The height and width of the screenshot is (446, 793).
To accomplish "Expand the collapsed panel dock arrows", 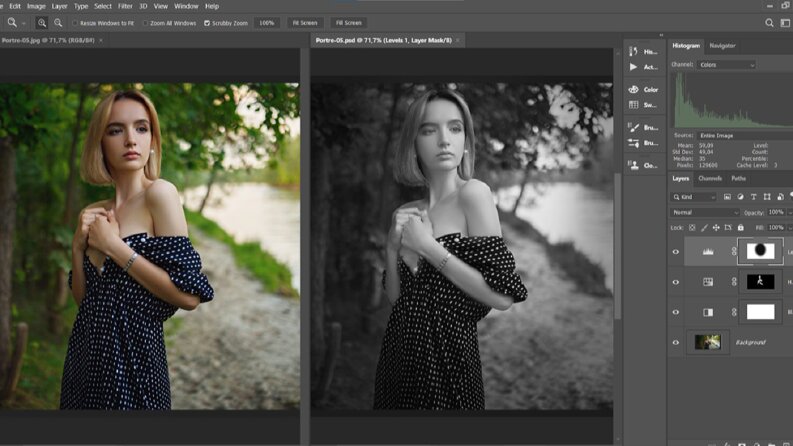I will pos(661,35).
